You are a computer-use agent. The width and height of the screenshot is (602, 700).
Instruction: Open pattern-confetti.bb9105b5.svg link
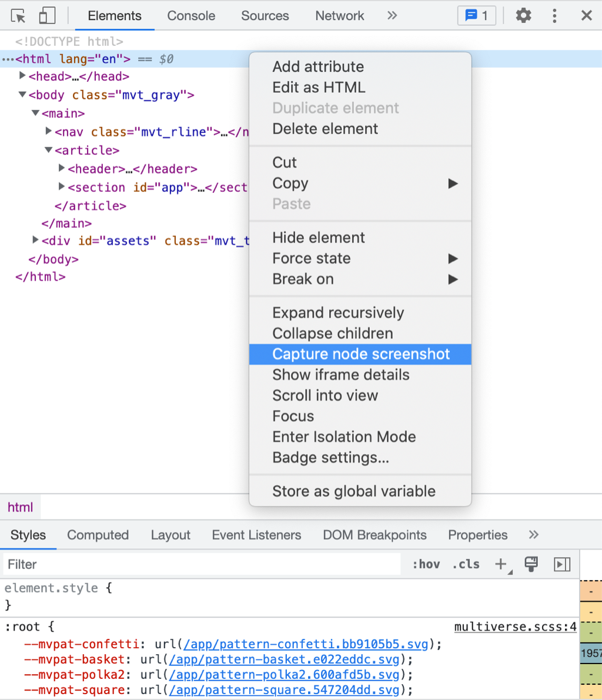click(306, 644)
